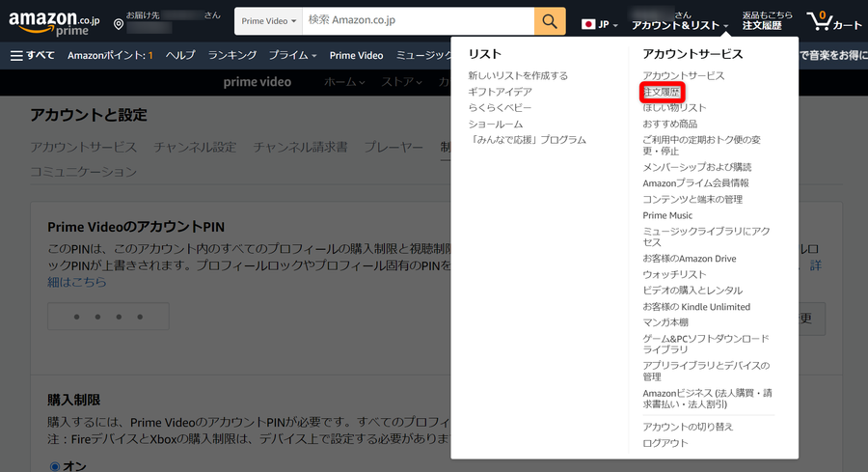Click ゲーム&PCソフトダウンロードライブラリ link
Screen dimensions: 868x472
coord(706,344)
